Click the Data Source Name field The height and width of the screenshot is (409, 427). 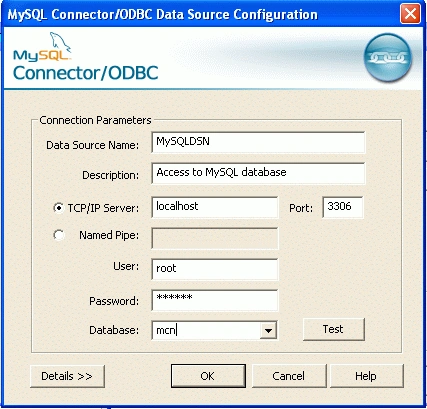[x=258, y=142]
